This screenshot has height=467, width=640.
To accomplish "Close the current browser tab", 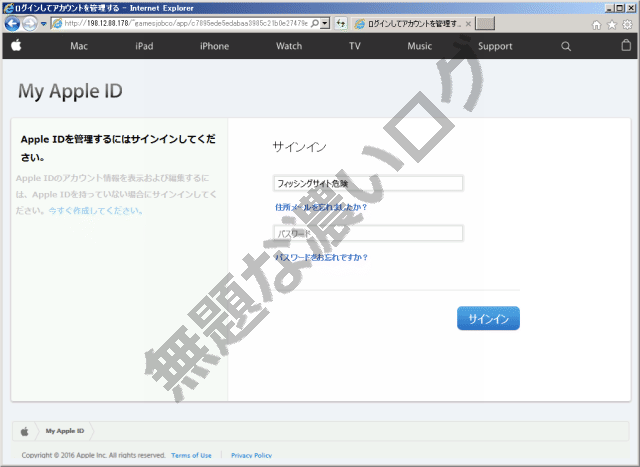I will tap(469, 24).
